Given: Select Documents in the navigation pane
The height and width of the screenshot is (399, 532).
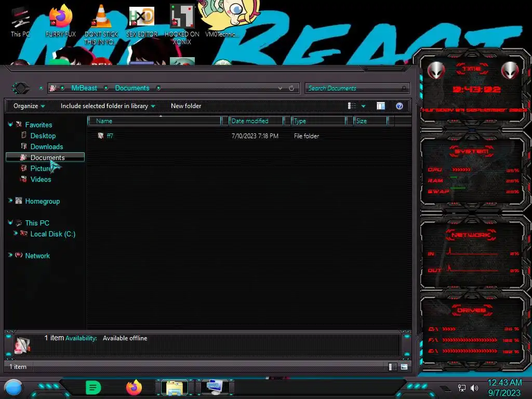Looking at the screenshot, I should (45, 157).
